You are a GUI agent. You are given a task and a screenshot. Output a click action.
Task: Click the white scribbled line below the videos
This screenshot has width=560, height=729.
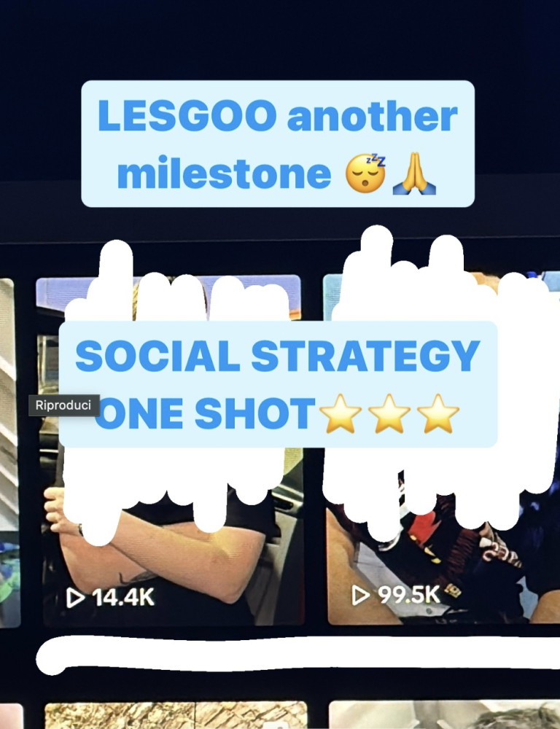click(x=297, y=654)
